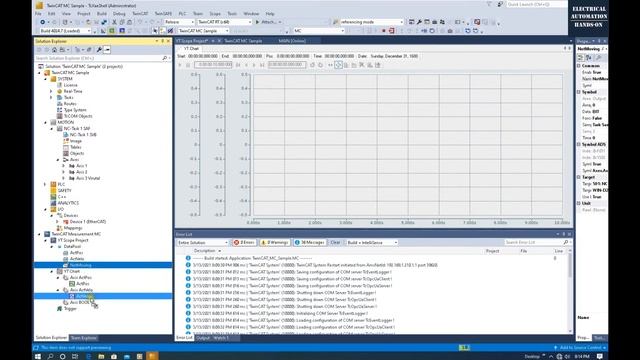Image resolution: width=640 pixels, height=360 pixels.
Task: Open the Windows Start menu
Action: click(38, 356)
